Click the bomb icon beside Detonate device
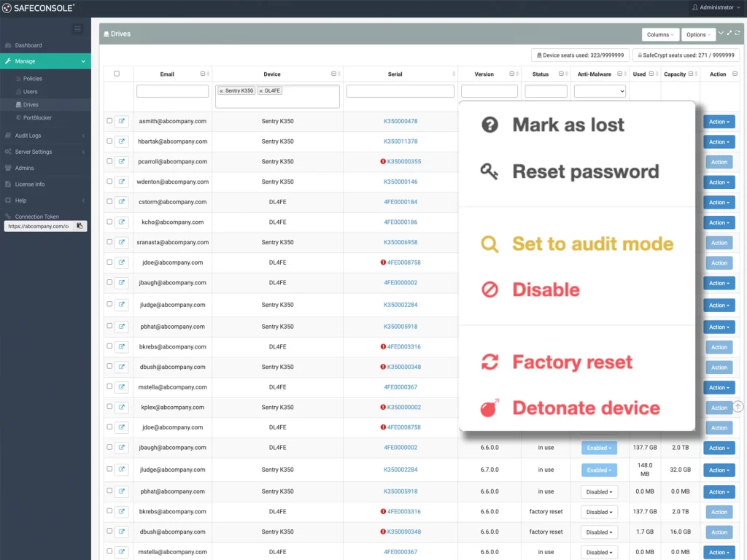 (x=489, y=408)
